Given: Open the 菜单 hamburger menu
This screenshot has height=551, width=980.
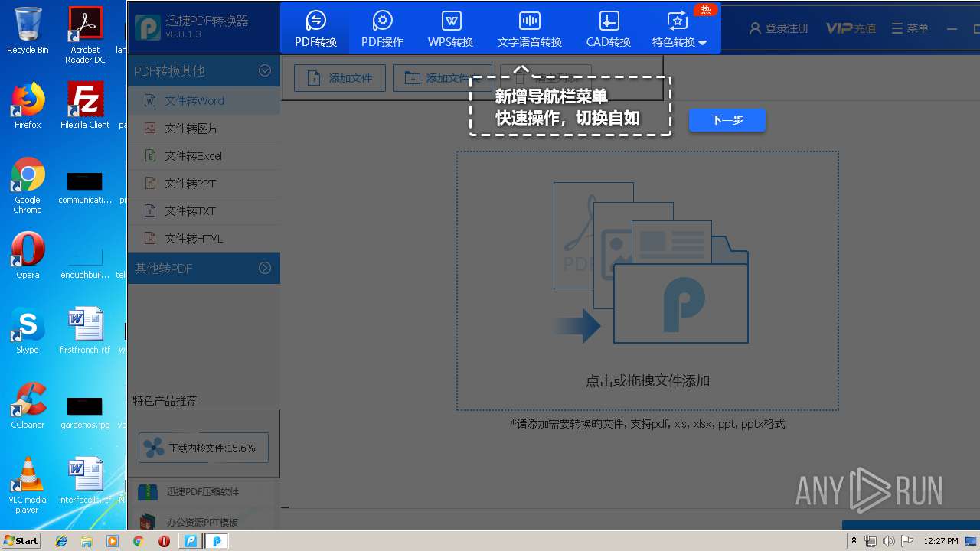Looking at the screenshot, I should tap(910, 28).
